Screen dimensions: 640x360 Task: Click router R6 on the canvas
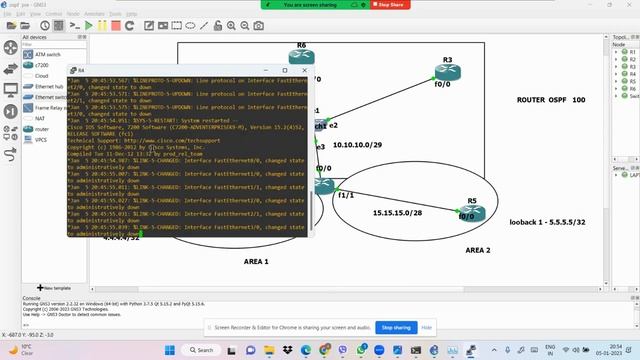[302, 56]
